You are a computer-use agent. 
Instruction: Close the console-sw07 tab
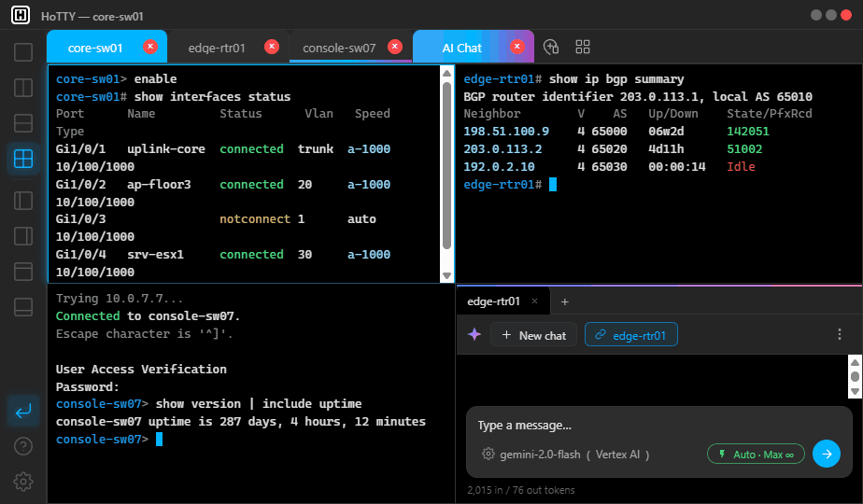pos(395,47)
